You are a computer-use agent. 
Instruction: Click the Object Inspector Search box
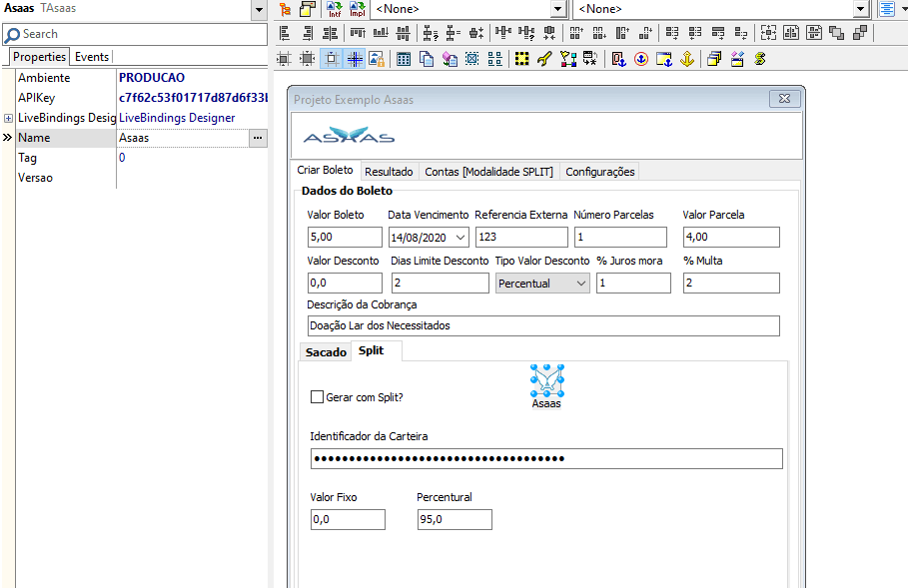135,34
